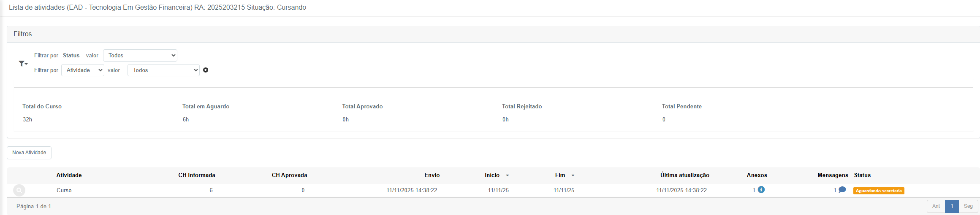Click the Atividade column header
Viewport: 980px width, 215px height.
click(69, 175)
